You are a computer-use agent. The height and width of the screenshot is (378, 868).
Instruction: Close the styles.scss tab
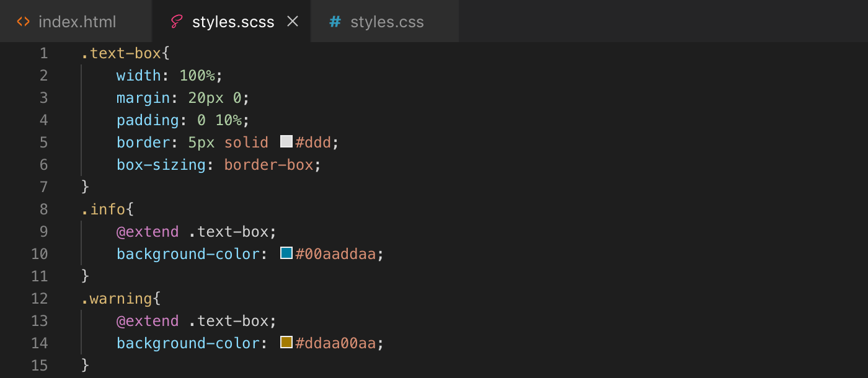[292, 21]
